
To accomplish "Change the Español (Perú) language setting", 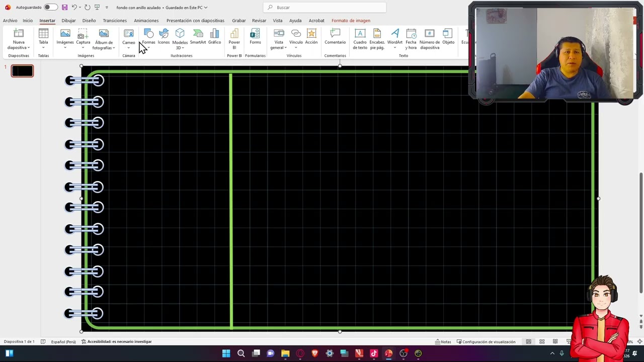I will tap(63, 342).
